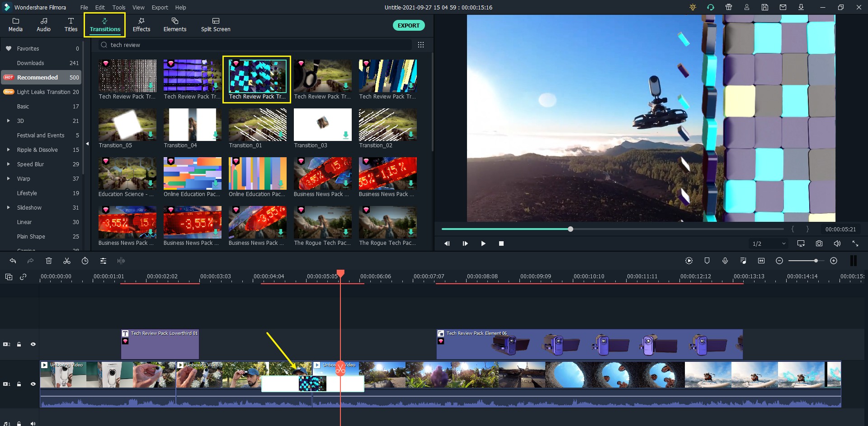The height and width of the screenshot is (426, 868).
Task: Play the preview video
Action: pos(483,243)
